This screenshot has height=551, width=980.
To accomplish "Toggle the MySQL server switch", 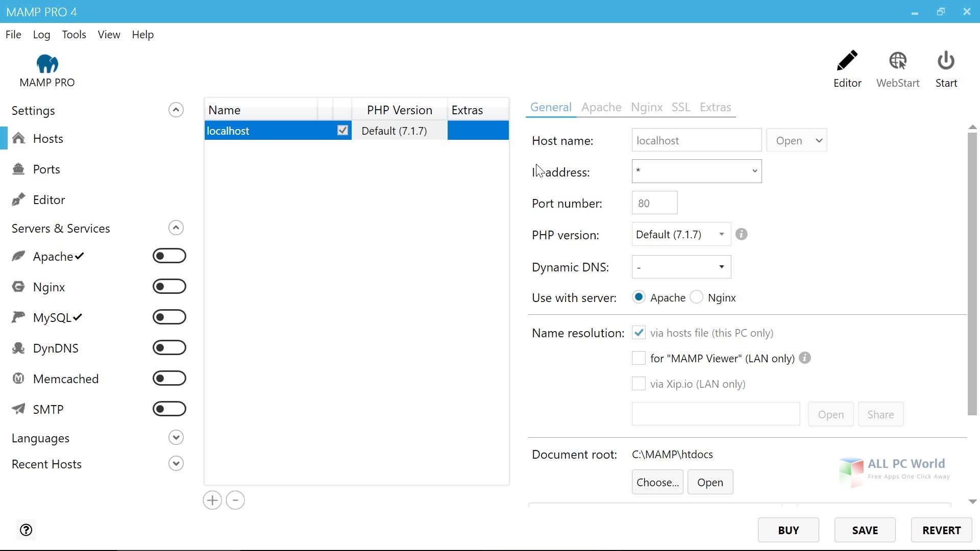I will pyautogui.click(x=169, y=317).
